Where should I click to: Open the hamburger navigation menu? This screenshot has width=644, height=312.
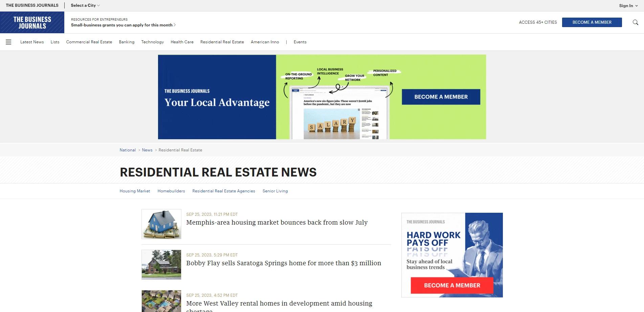click(x=8, y=42)
